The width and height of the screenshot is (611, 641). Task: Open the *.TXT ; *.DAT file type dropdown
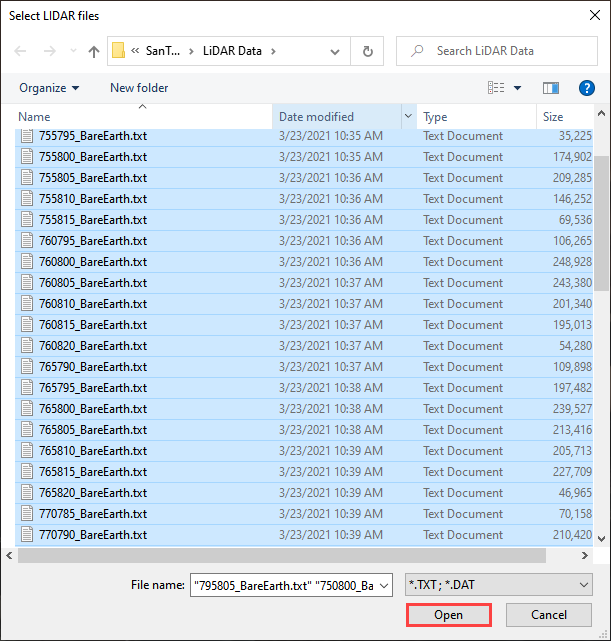[497, 585]
